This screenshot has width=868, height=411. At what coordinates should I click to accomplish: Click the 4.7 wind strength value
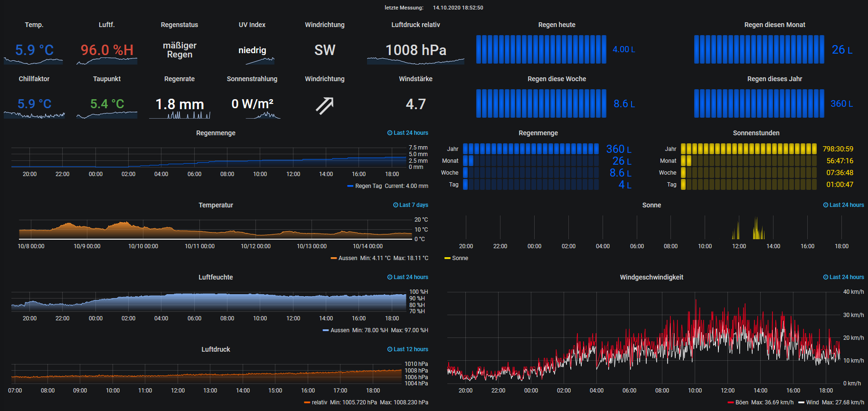point(415,104)
